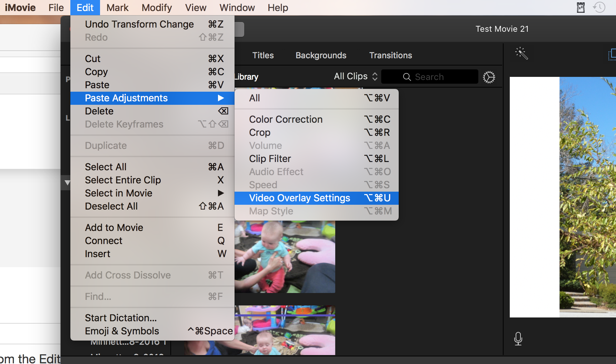Viewport: 616px width, 364px height.
Task: Switch to the Titles tab
Action: [x=263, y=55]
